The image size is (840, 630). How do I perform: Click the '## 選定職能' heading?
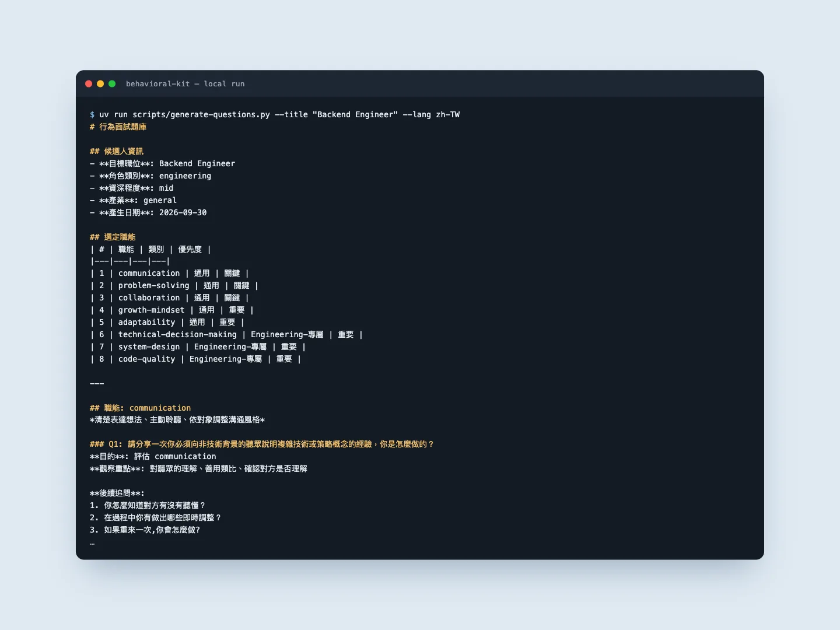tap(113, 237)
